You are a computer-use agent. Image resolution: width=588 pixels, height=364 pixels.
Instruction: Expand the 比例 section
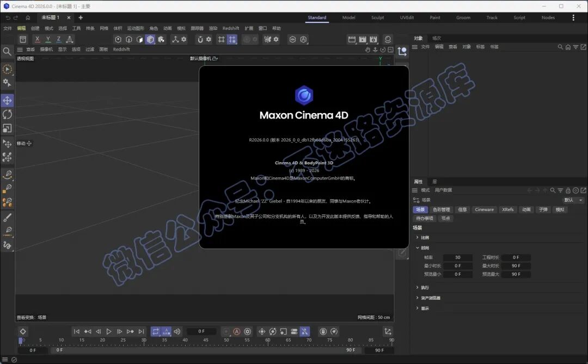pyautogui.click(x=422, y=238)
